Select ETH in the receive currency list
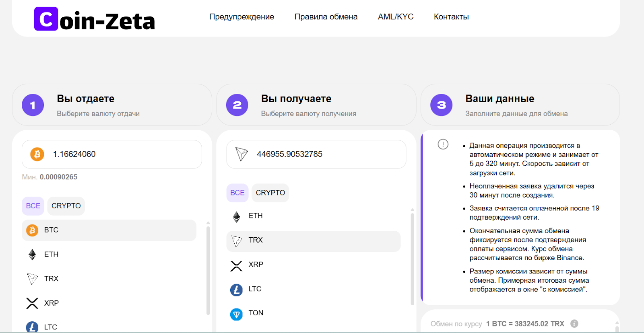 (255, 216)
